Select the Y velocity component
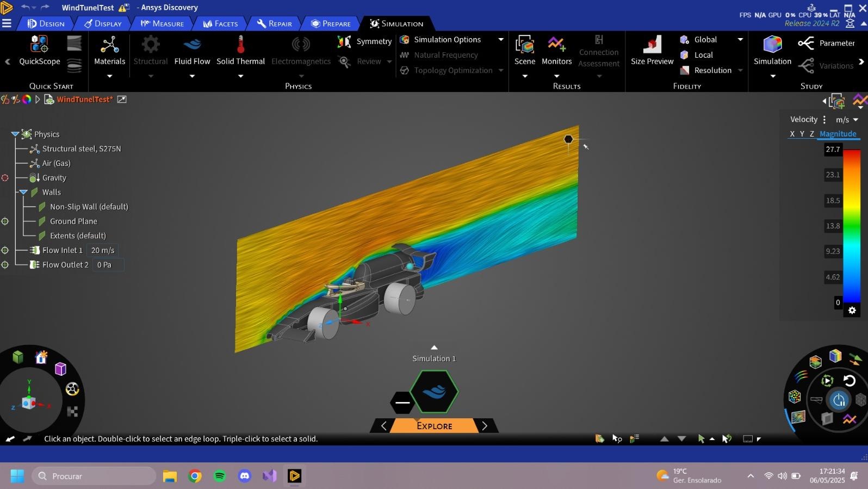This screenshot has height=489, width=868. (802, 134)
